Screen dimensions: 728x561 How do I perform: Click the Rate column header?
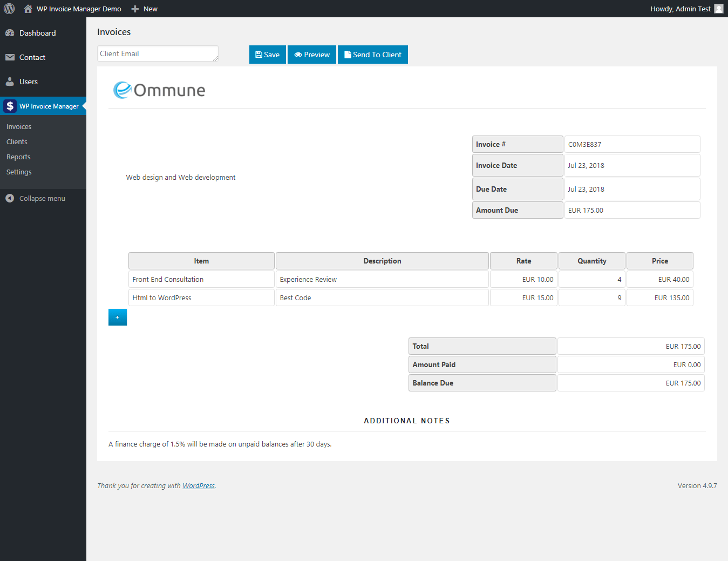point(523,261)
